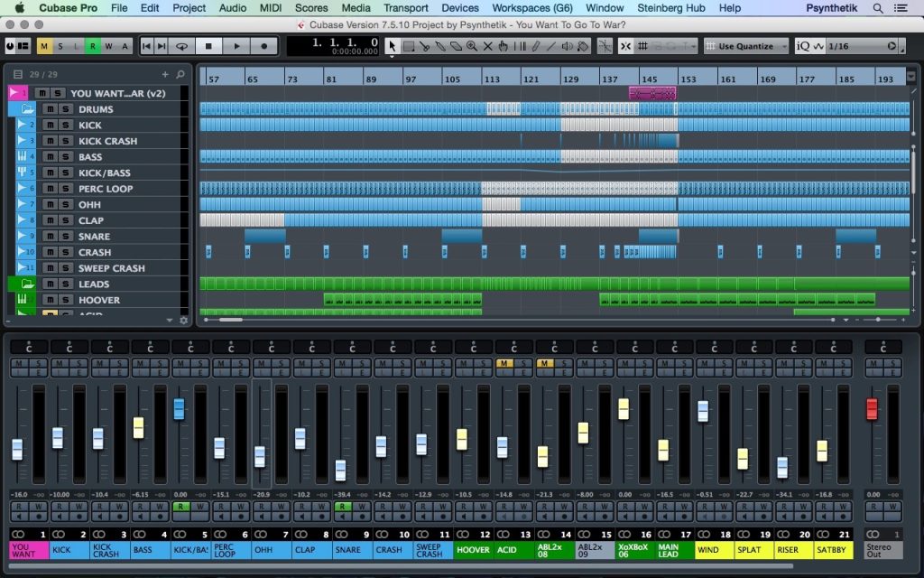Open track visibility list icon beside 29 / 29
Screen dimensions: 924x578
[18, 74]
